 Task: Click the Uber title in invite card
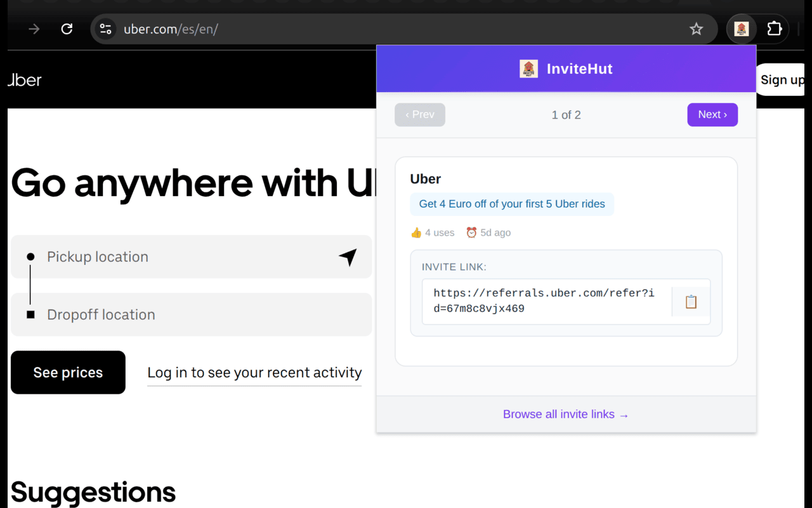pos(426,179)
